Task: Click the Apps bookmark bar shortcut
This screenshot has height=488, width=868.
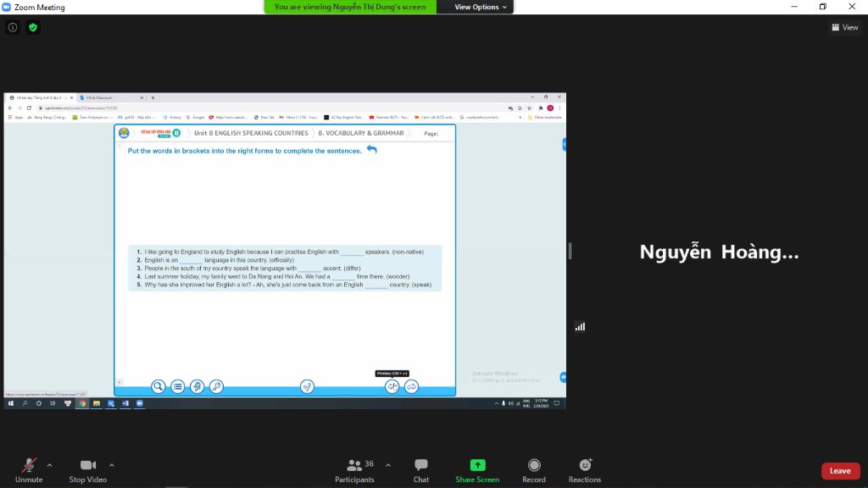Action: 15,117
